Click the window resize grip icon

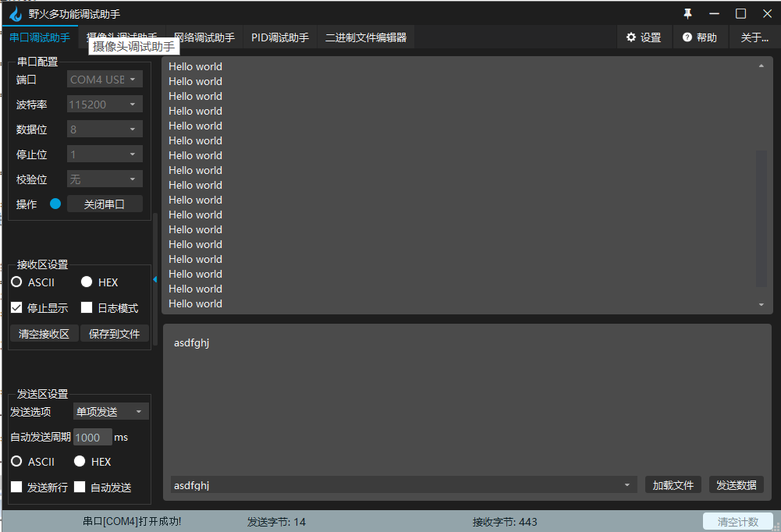[x=776, y=527]
